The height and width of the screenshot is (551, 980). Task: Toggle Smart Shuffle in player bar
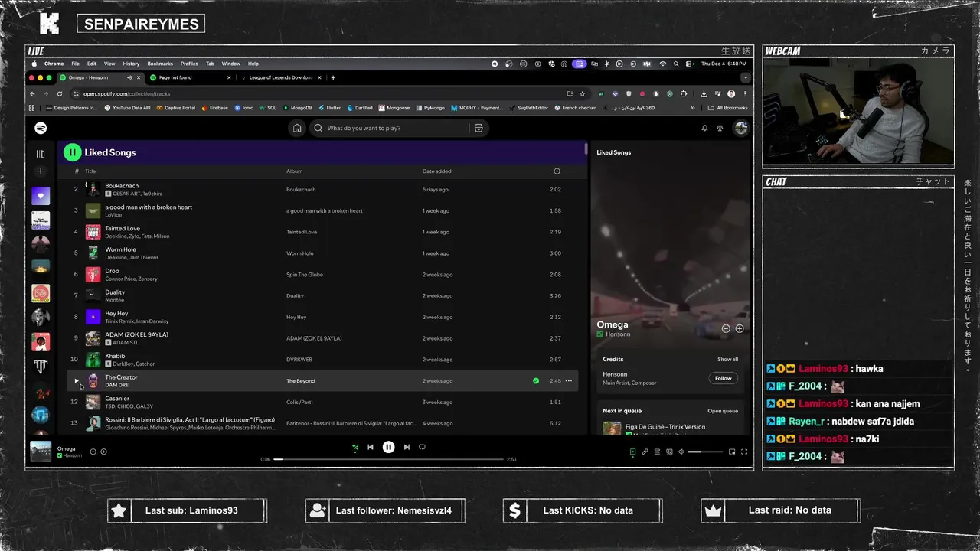(x=355, y=447)
